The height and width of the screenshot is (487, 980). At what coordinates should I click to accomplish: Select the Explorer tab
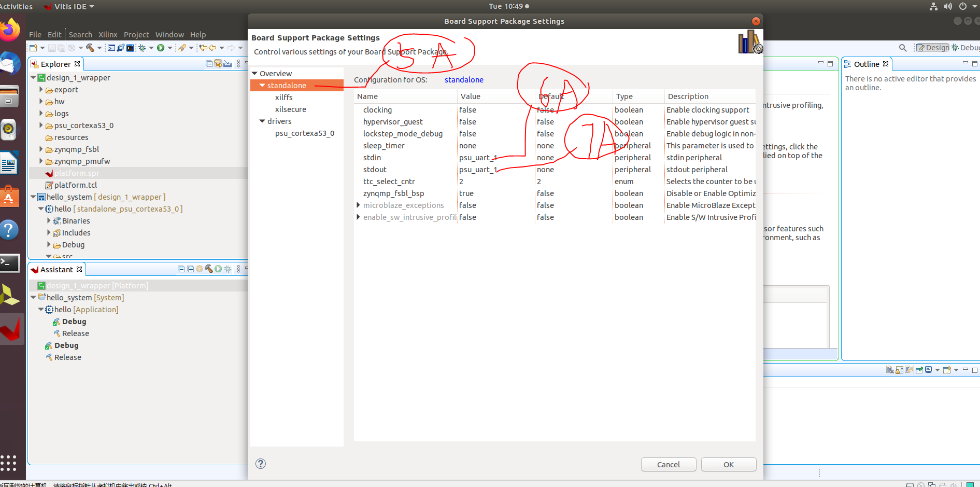[56, 64]
